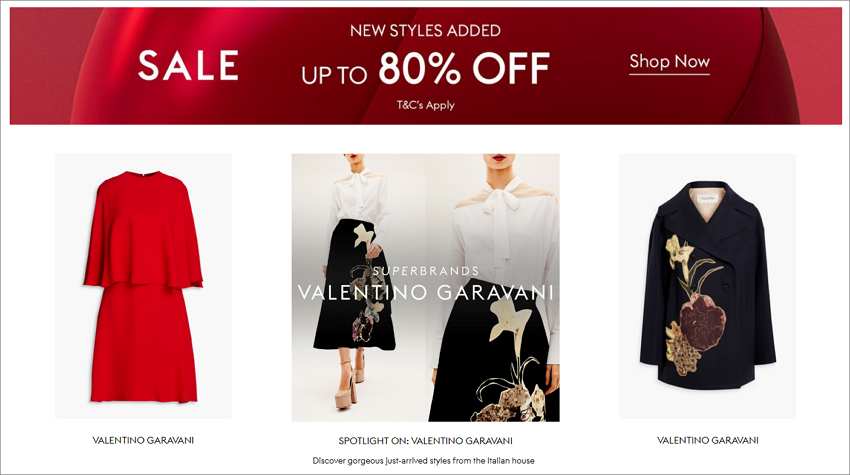Viewport: 850px width, 475px height.
Task: Open the navy floral coat product image
Action: (707, 286)
